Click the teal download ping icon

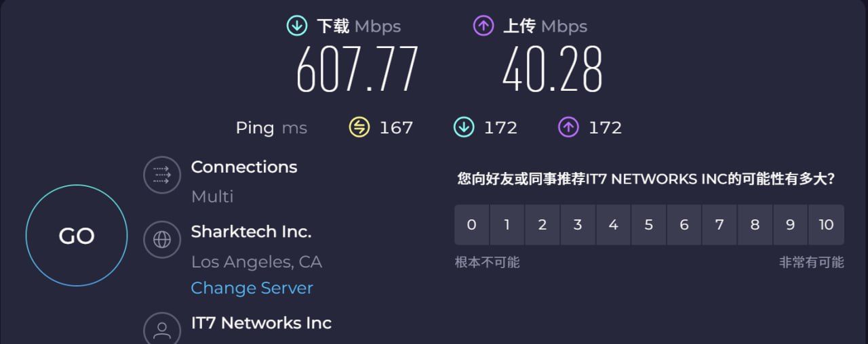click(x=464, y=127)
